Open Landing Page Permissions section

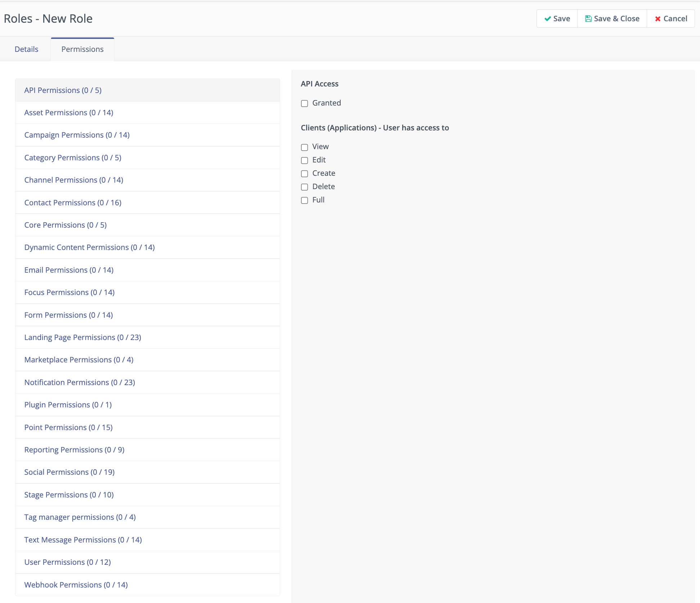pos(82,338)
